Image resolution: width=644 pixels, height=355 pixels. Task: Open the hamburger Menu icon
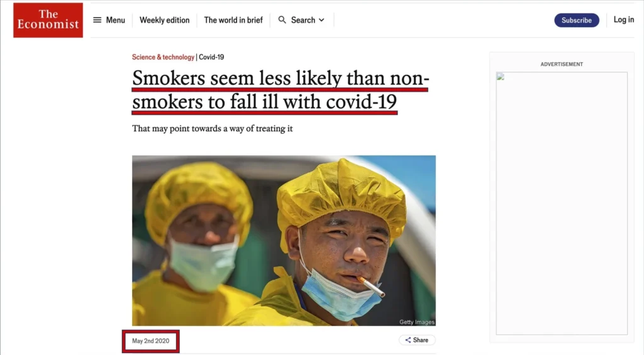click(x=97, y=19)
